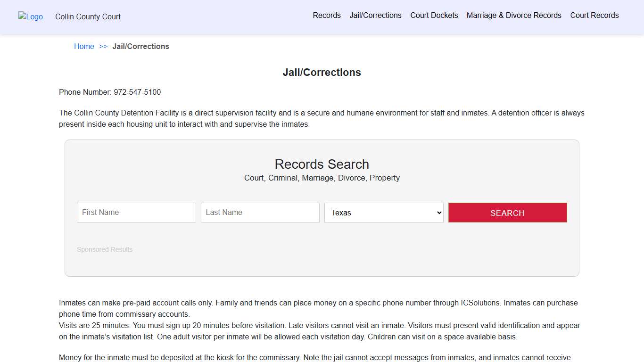Open the Court Records section
This screenshot has width=644, height=362.
coord(594,15)
